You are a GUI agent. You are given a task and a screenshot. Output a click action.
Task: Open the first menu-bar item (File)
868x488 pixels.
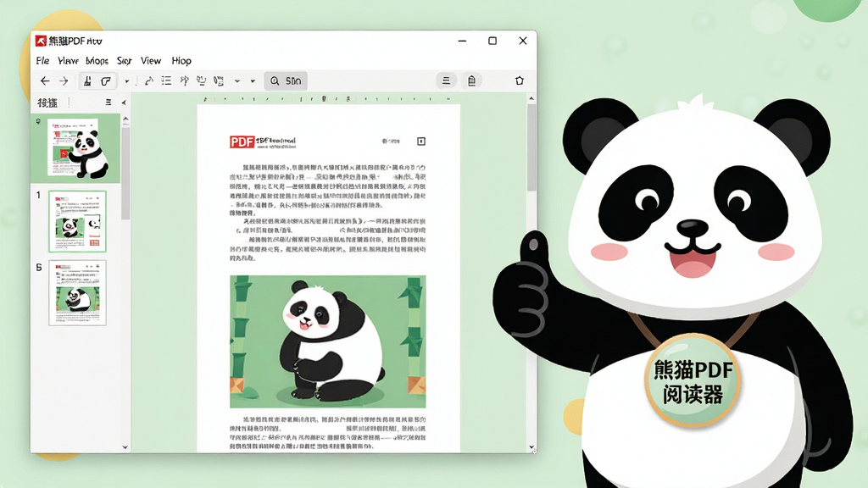click(42, 61)
